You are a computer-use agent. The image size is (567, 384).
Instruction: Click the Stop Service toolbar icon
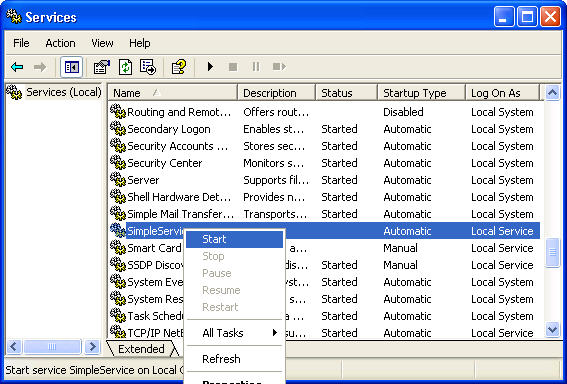tap(233, 67)
